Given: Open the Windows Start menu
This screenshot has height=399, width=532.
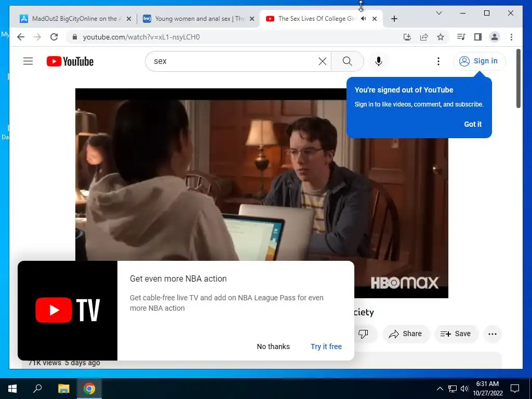Looking at the screenshot, I should tap(12, 389).
